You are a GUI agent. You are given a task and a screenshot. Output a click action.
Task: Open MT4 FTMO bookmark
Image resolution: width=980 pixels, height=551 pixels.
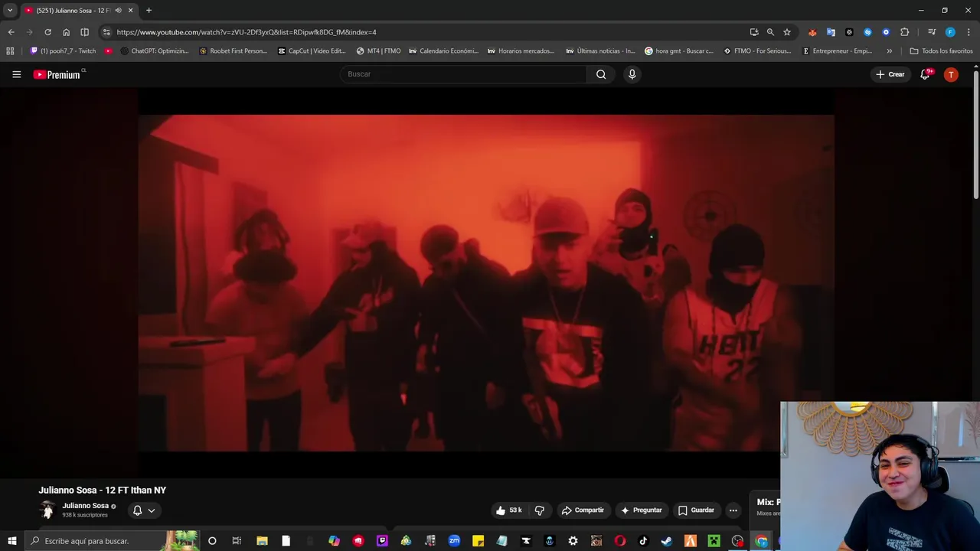pyautogui.click(x=378, y=51)
